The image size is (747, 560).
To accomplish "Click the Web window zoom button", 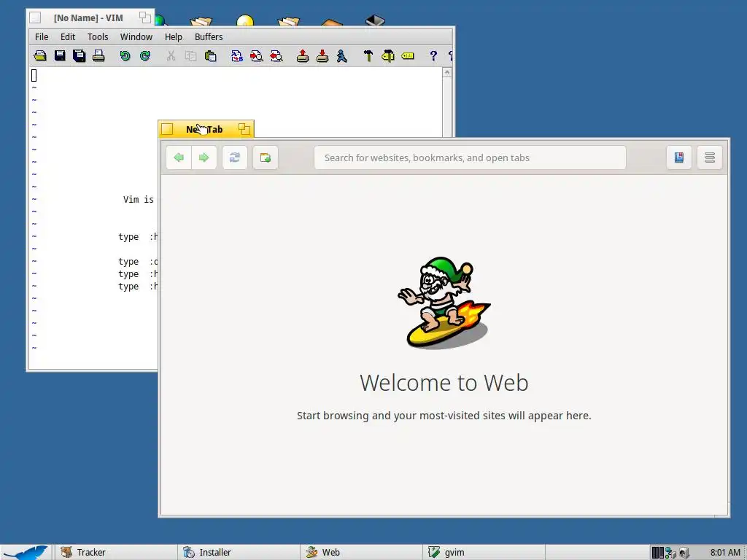I will click(x=244, y=129).
